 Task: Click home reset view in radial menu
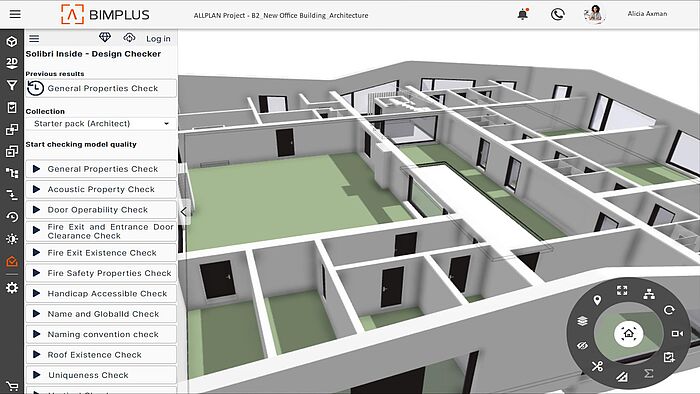629,334
